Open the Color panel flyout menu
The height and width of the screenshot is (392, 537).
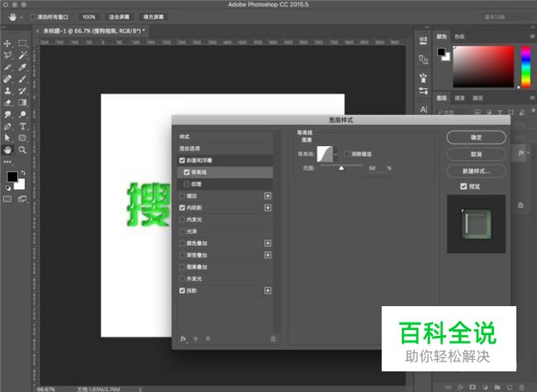(x=532, y=36)
